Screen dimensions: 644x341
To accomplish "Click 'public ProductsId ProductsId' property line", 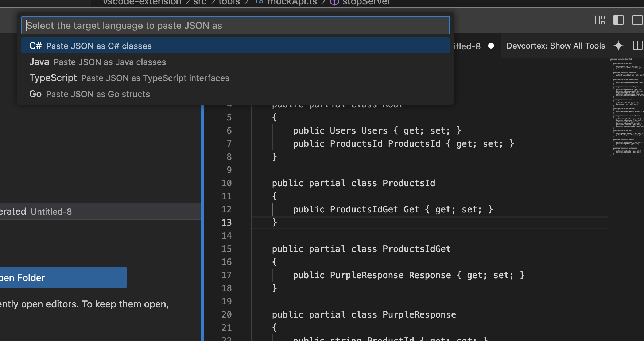I will tap(403, 143).
